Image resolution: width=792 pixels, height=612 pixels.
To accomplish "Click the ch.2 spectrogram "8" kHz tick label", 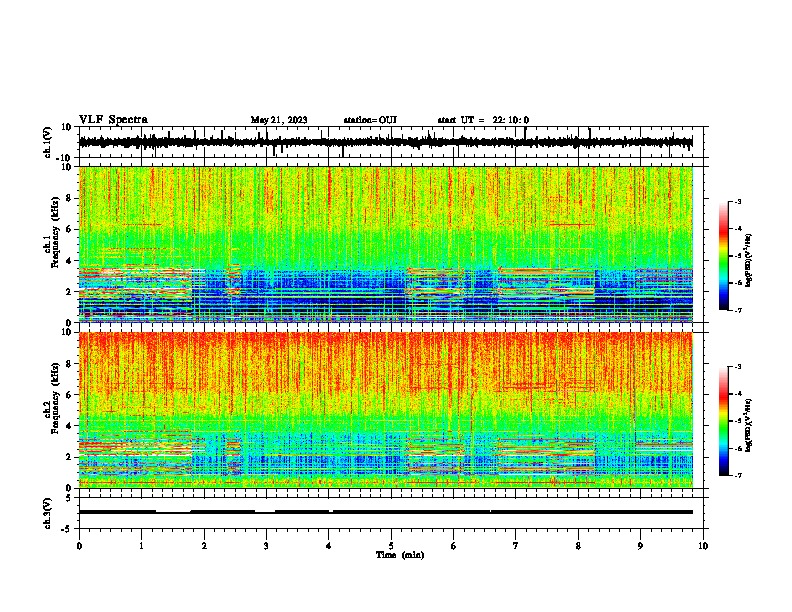I will [x=69, y=364].
